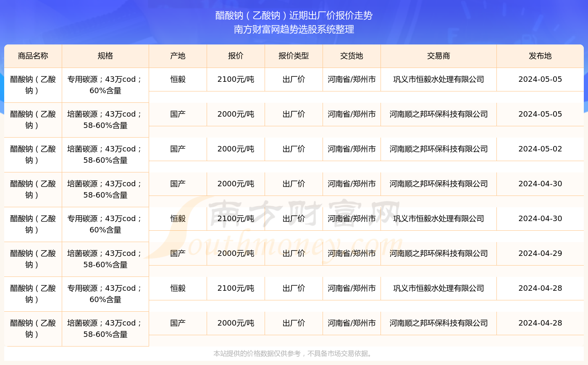Image resolution: width=588 pixels, height=365 pixels.
Task: Click 河南省/郑州市 in the 2024-04-29 row
Action: 352,253
